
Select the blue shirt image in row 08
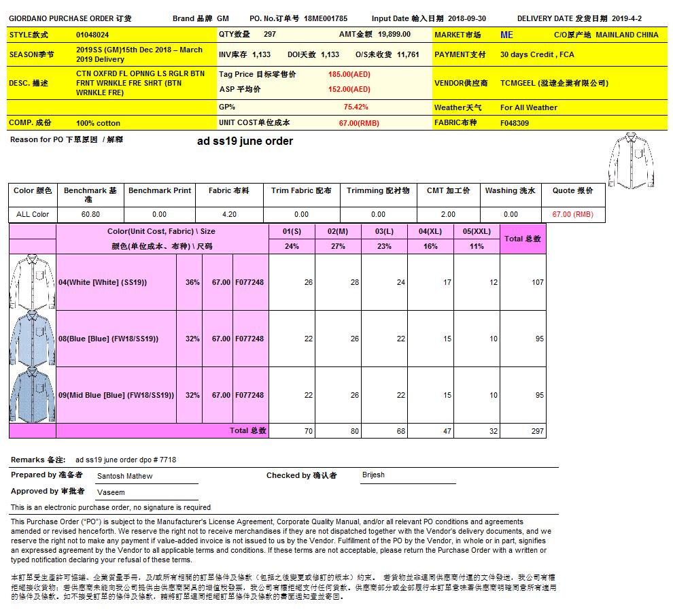coord(32,339)
